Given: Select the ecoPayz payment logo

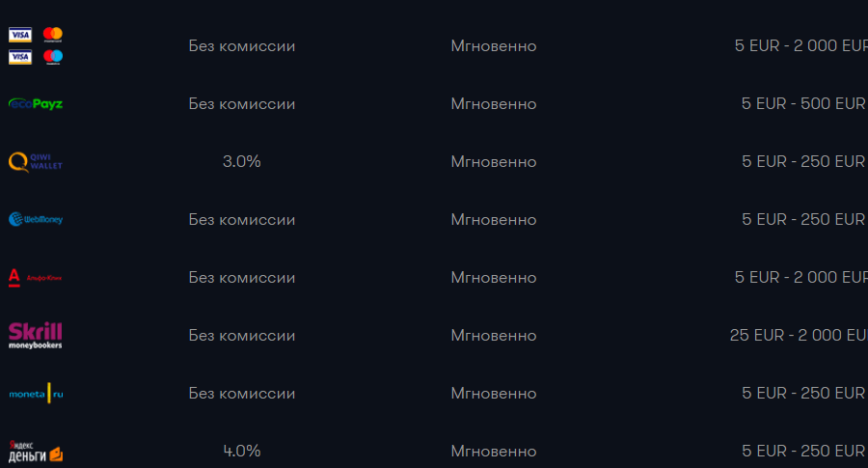Looking at the screenshot, I should pos(36,103).
